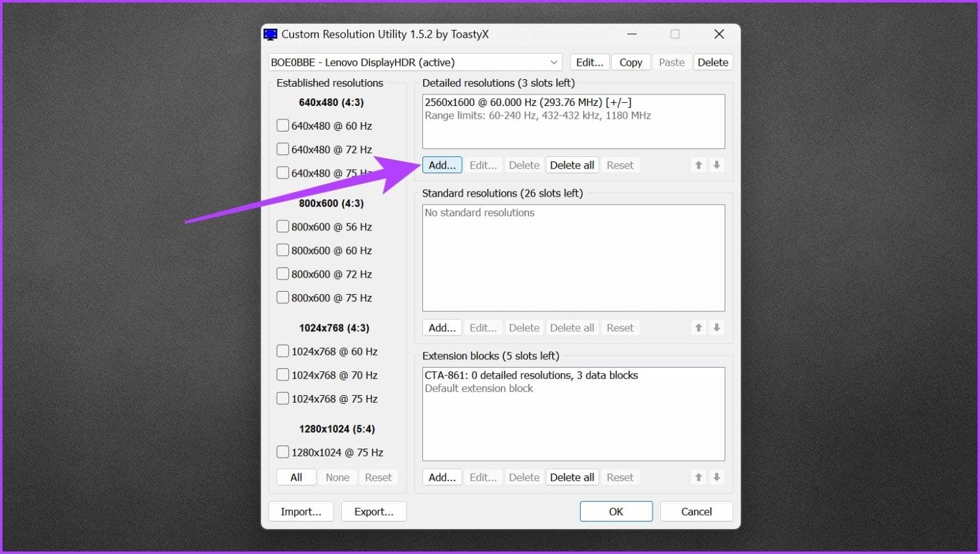Reset extension blocks
The image size is (980, 554).
[x=620, y=477]
